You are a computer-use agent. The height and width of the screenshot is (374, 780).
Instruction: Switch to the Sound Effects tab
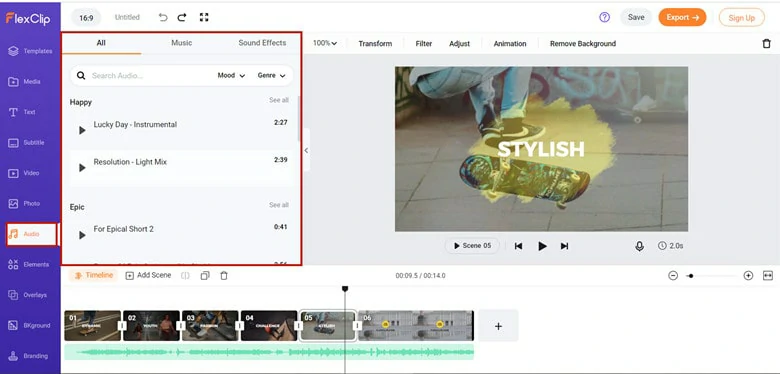tap(262, 43)
